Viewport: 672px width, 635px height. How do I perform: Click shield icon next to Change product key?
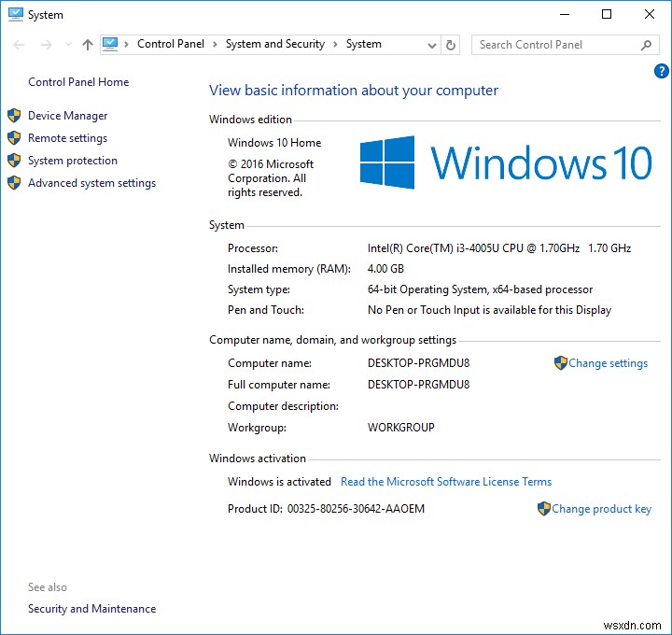click(x=543, y=509)
